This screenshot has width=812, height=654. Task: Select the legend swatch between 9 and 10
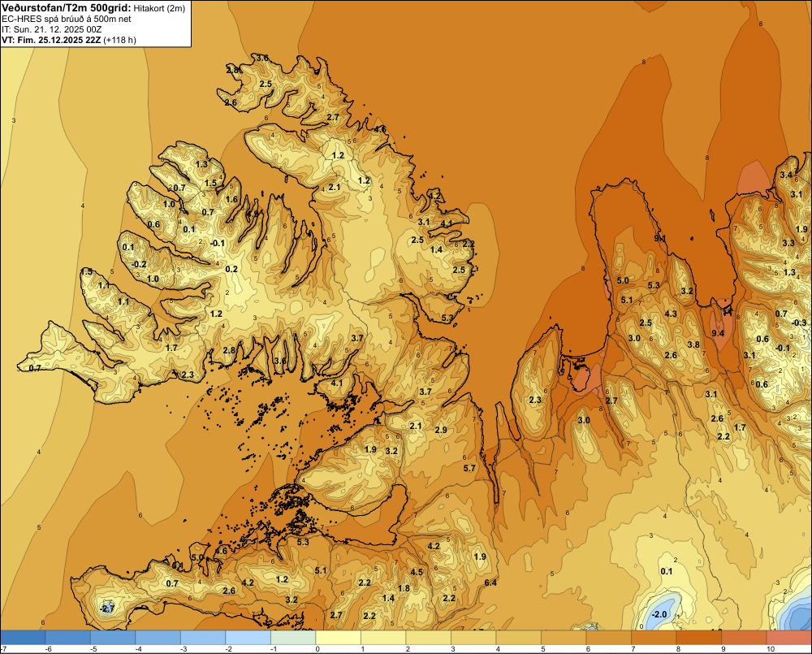(x=744, y=637)
